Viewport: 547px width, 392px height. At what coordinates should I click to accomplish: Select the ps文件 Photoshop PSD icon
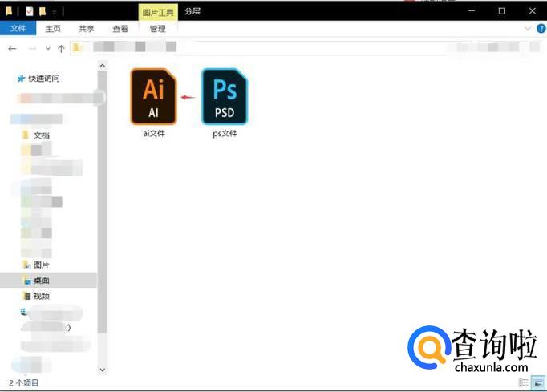point(225,97)
